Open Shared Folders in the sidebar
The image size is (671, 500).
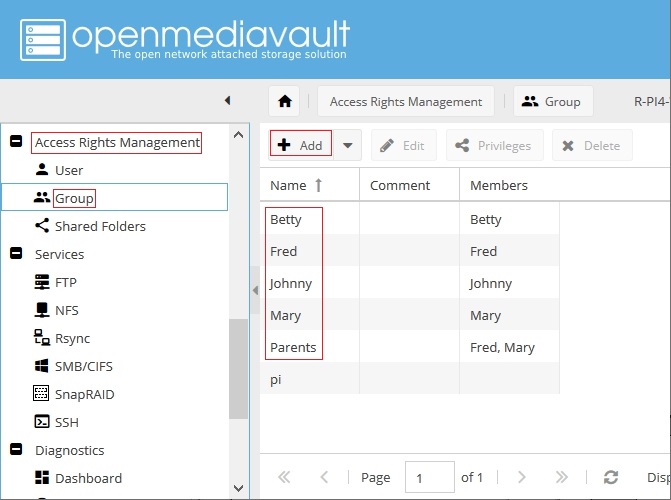99,226
